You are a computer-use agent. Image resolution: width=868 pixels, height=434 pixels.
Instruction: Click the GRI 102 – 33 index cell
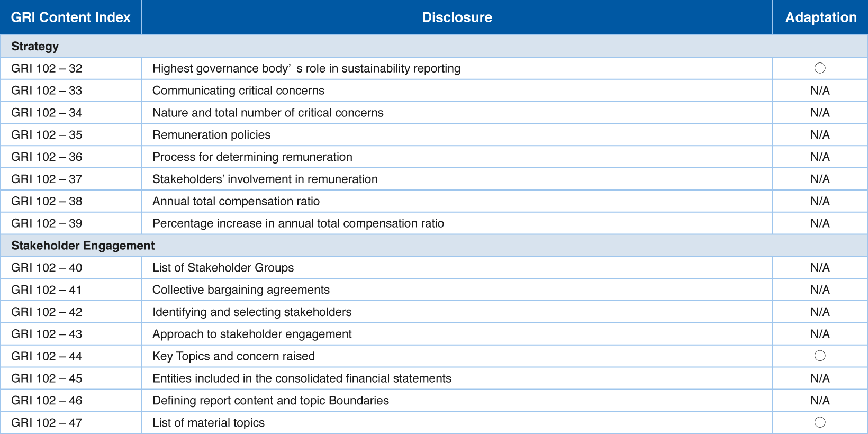point(47,91)
